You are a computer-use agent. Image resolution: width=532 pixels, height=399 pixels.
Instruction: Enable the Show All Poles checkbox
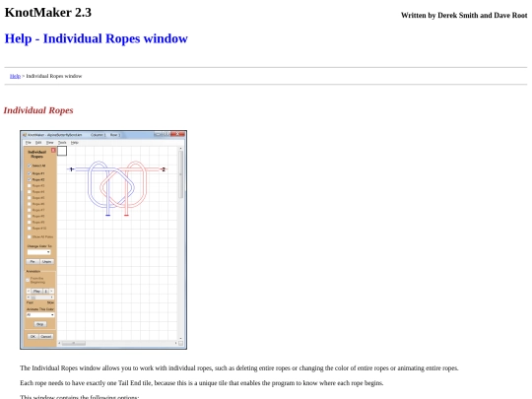[30, 236]
